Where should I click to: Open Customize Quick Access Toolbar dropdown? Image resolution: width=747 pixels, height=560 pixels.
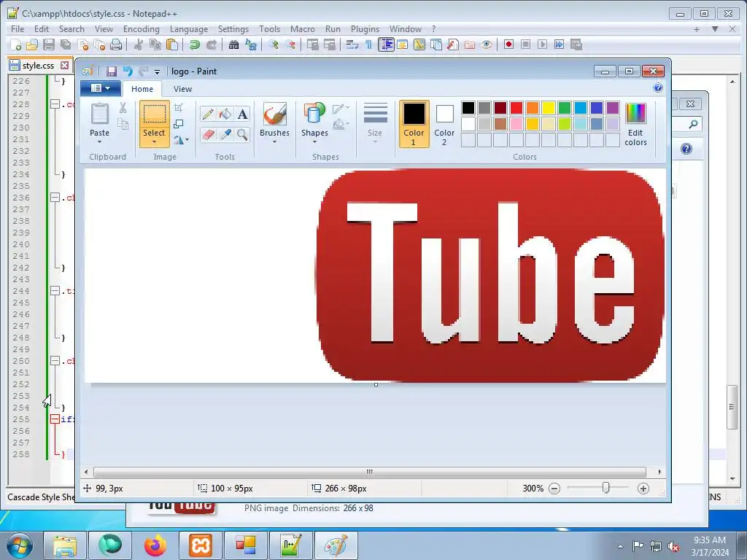coord(157,72)
